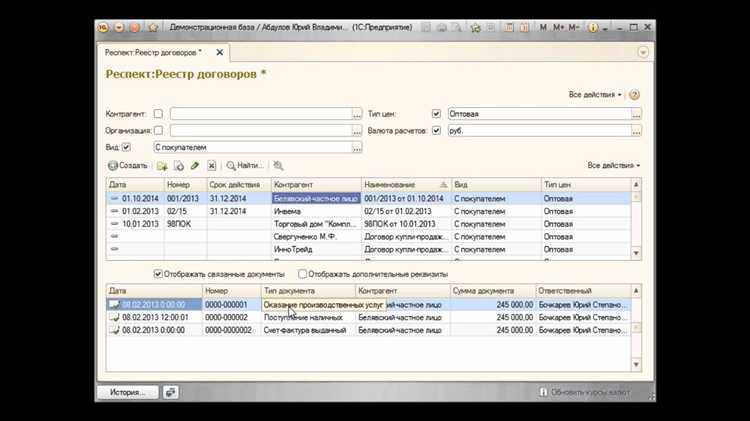Open the tab list dropdown at top right
Image resolution: width=750 pixels, height=421 pixels.
(x=643, y=52)
